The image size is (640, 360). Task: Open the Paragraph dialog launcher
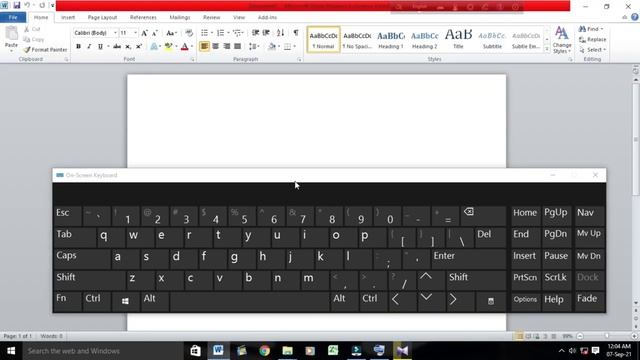(x=300, y=60)
